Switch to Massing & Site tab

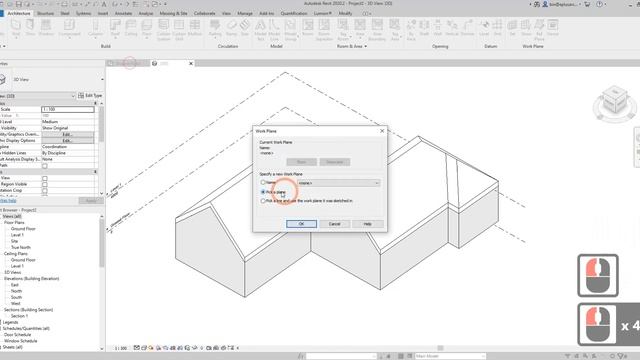(173, 13)
